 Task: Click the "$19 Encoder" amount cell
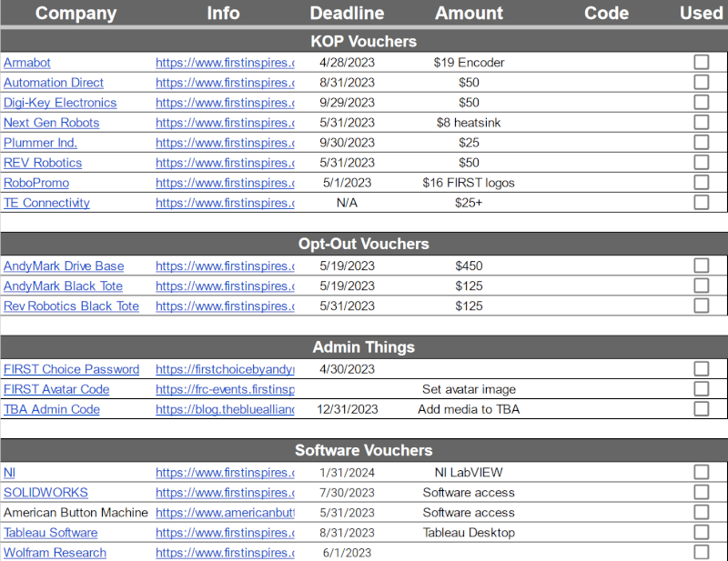469,63
